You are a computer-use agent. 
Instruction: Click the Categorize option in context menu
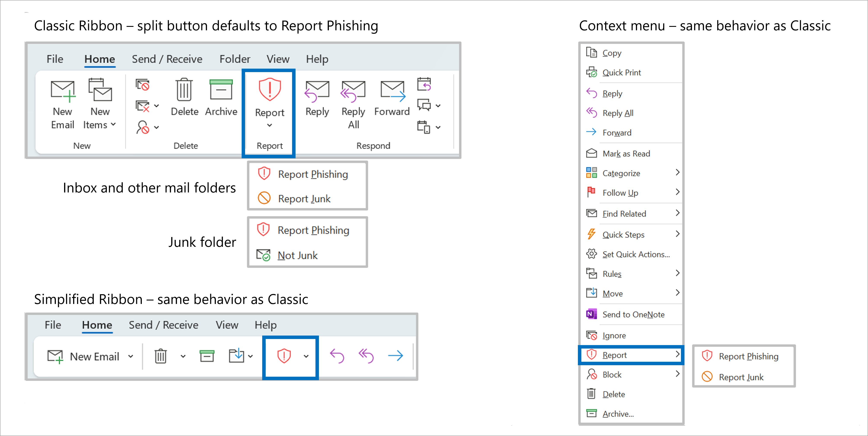click(622, 173)
